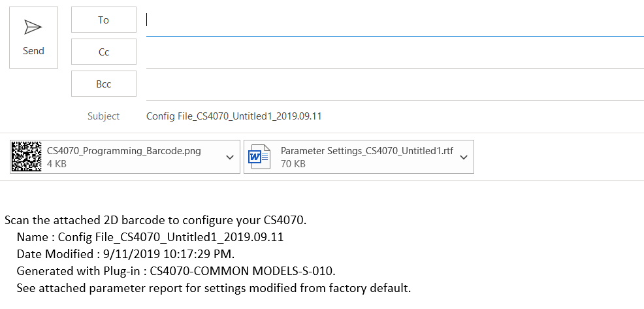Expand the Parameter Settings RTF attachment dropdown
Viewport: 644px width, 309px height.
coord(463,157)
